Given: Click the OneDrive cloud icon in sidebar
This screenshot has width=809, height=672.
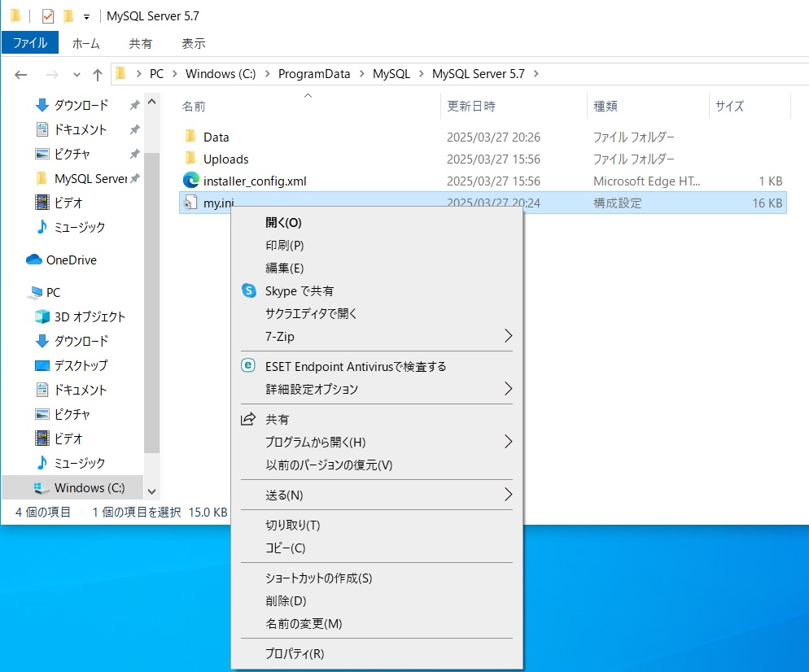Looking at the screenshot, I should click(34, 260).
